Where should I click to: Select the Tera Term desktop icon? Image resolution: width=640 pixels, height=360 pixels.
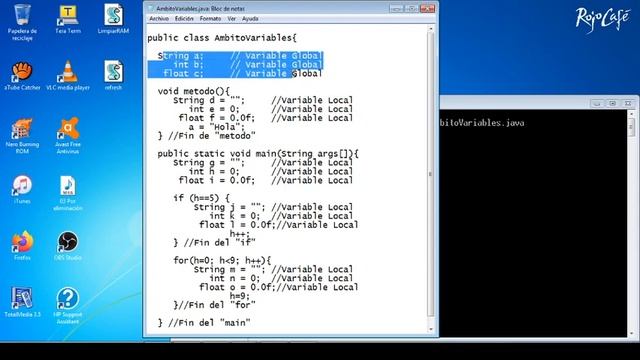68,19
